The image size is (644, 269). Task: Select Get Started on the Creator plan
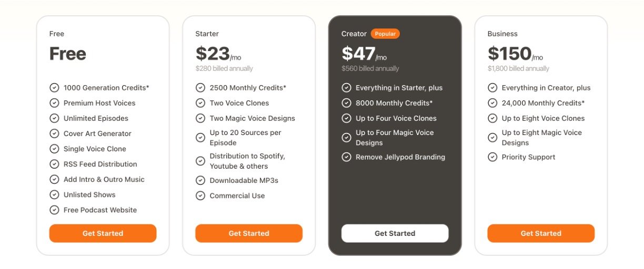pyautogui.click(x=395, y=233)
